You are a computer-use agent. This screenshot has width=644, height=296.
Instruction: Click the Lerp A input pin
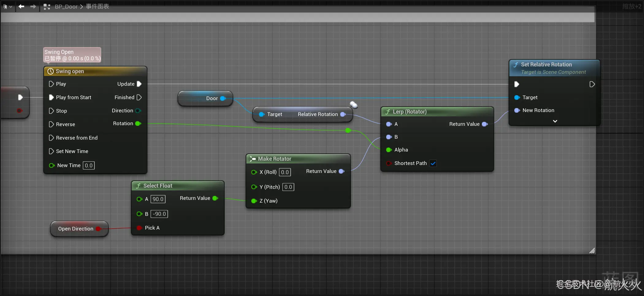(389, 124)
